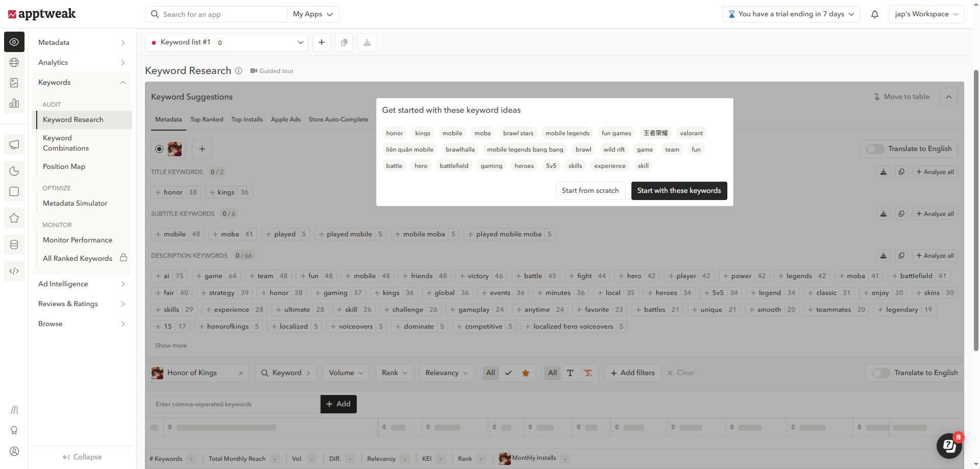
Task: Click the notifications bell icon
Action: pos(874,14)
